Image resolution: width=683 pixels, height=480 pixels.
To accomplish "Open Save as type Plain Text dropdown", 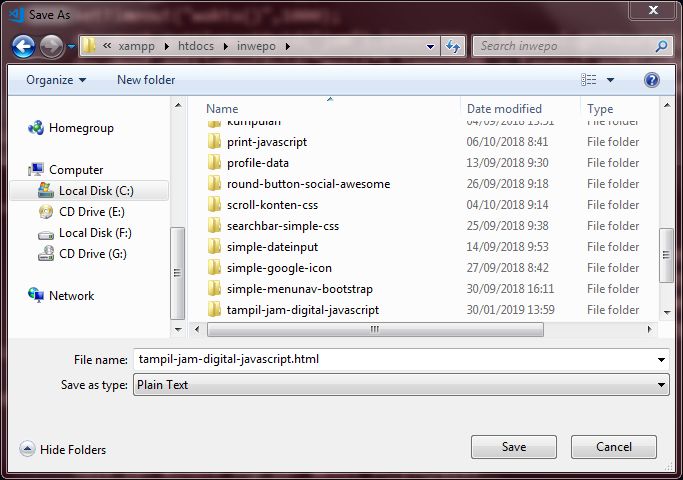I will point(401,385).
